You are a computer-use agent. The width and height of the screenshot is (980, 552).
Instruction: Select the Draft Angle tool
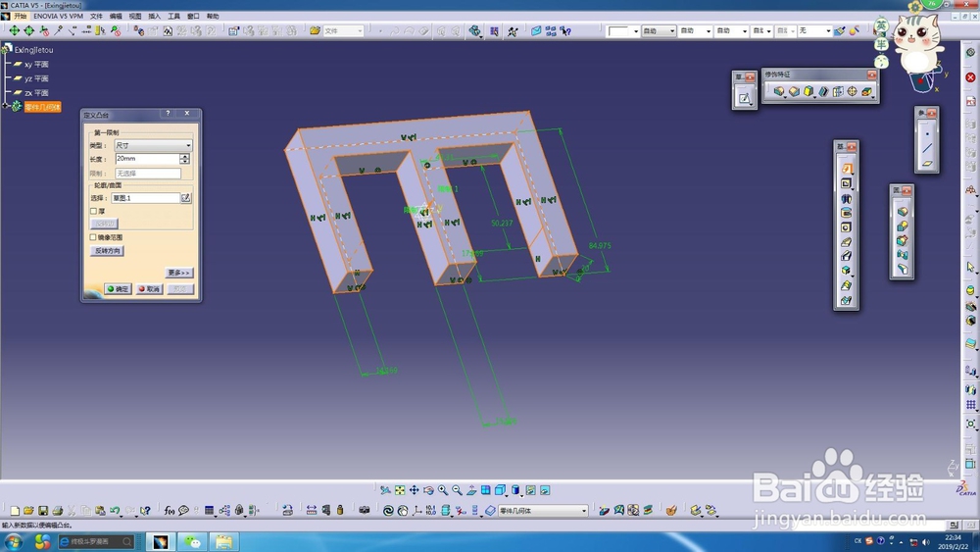click(x=808, y=91)
